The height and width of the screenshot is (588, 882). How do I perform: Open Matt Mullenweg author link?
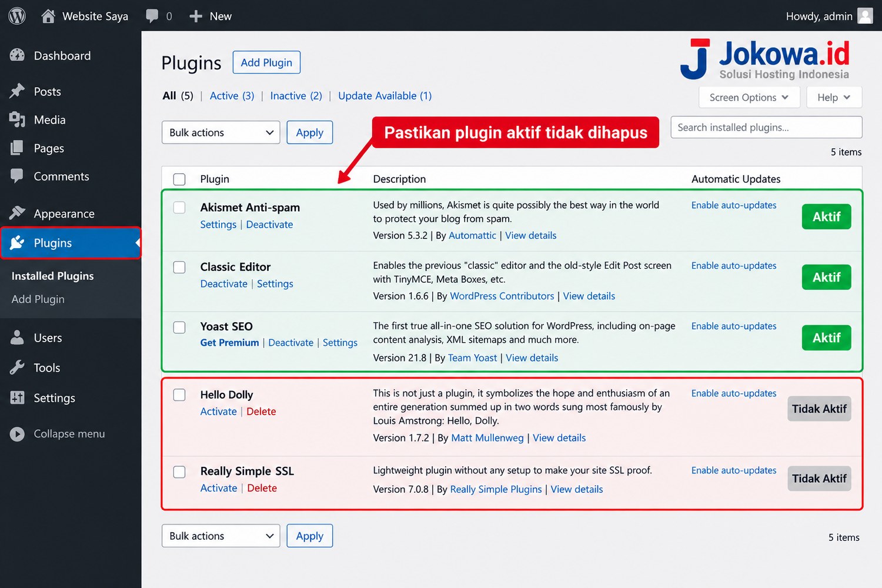pyautogui.click(x=487, y=438)
